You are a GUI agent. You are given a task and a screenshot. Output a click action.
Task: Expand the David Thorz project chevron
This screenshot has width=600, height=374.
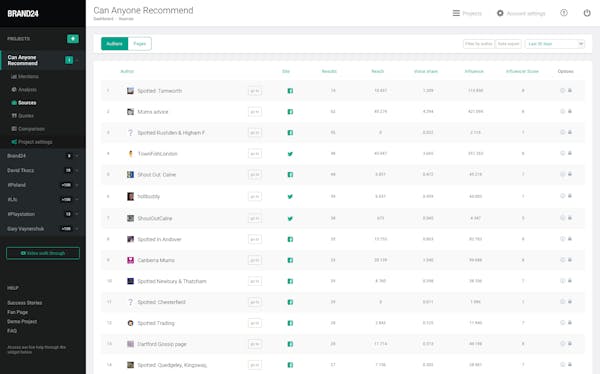77,170
